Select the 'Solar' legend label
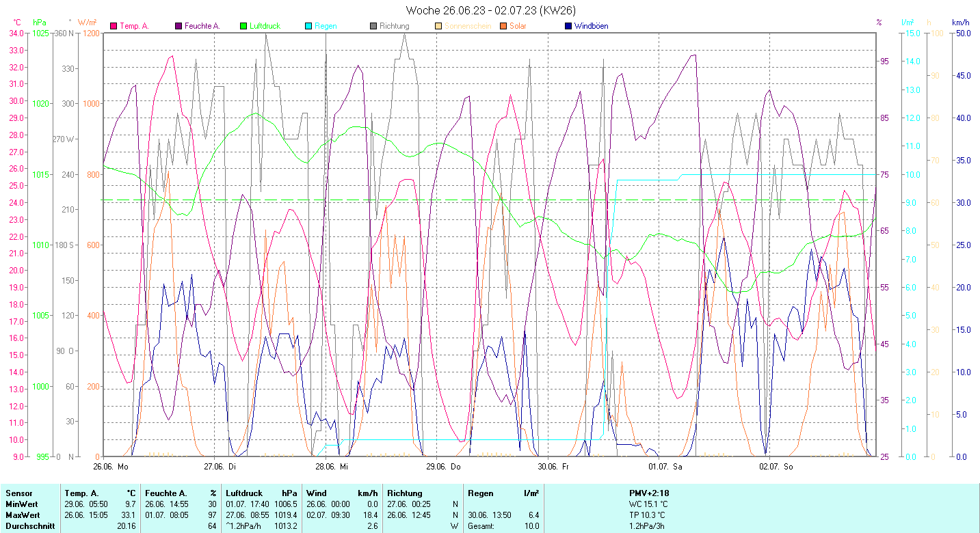This screenshot has width=980, height=533. [518, 27]
